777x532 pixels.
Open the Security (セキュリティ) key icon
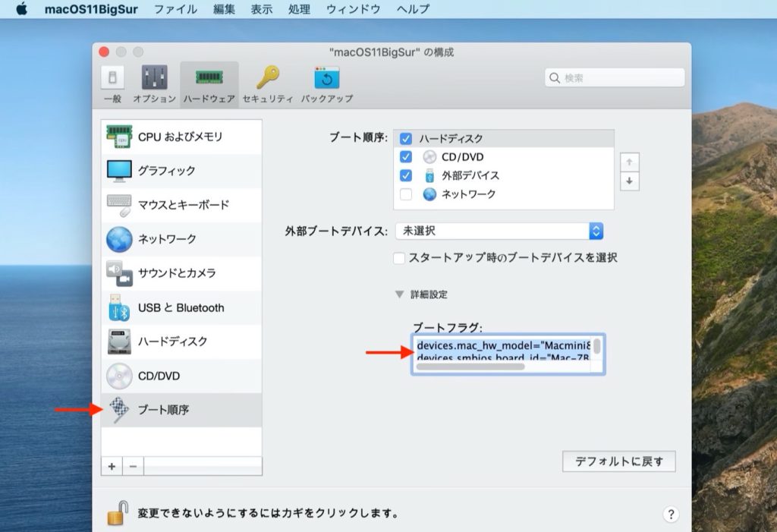(x=268, y=78)
